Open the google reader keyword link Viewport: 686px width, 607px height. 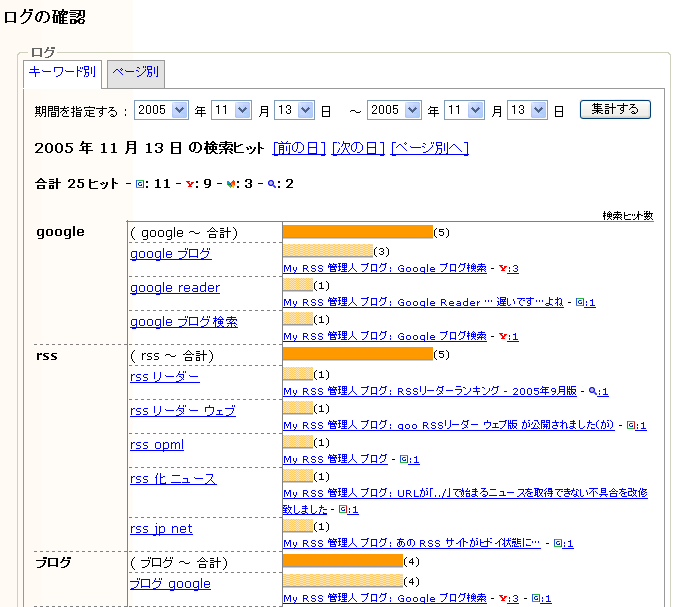[x=175, y=288]
